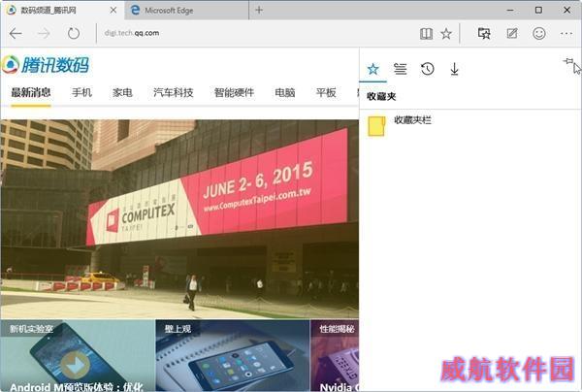
Task: Open the Hub using the star-folder icon
Action: pos(484,33)
